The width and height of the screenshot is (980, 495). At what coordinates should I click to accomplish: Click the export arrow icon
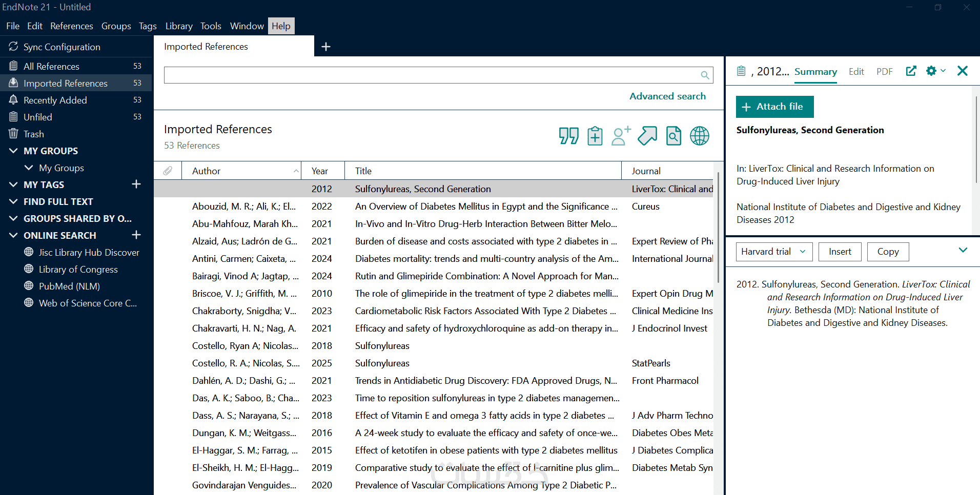click(x=647, y=136)
